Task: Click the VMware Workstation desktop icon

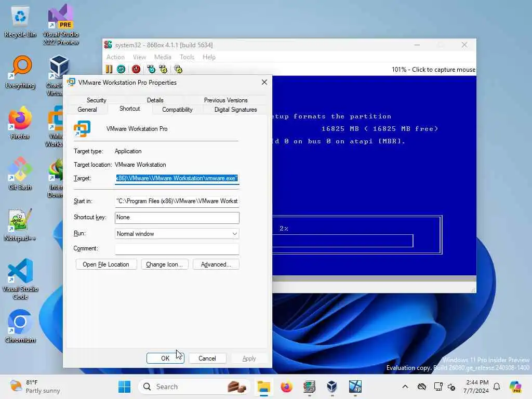Action: (56, 126)
